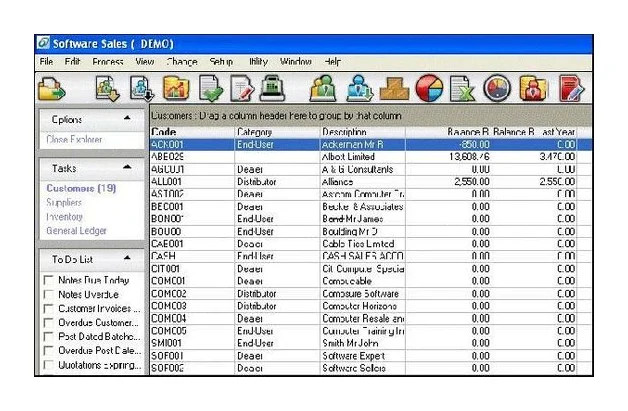
Task: Click the red notebook with pen icon
Action: 571,89
